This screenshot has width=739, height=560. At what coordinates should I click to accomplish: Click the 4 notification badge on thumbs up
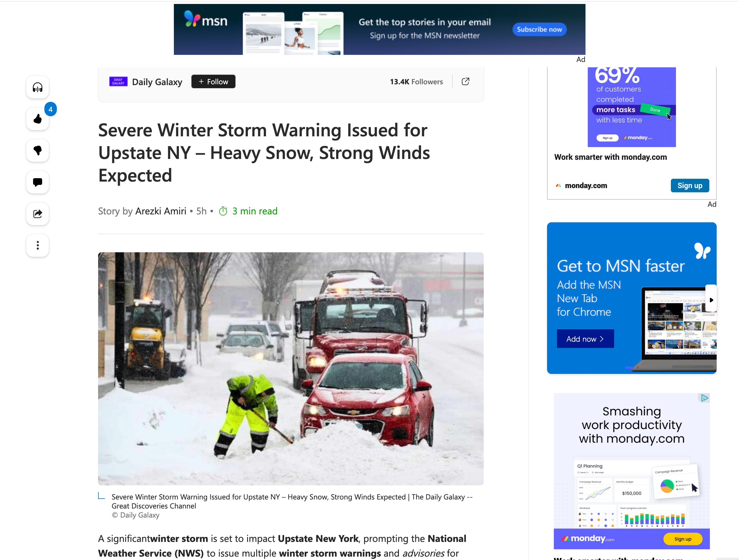pos(50,109)
